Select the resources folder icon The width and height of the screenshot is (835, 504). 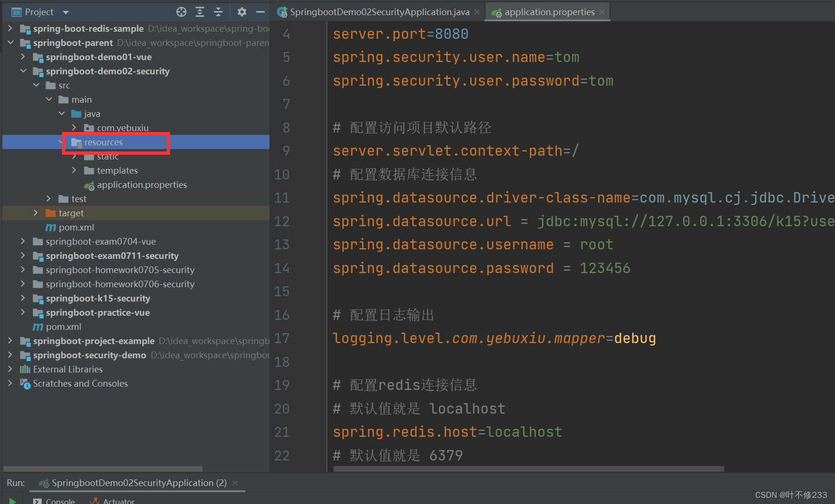click(76, 142)
